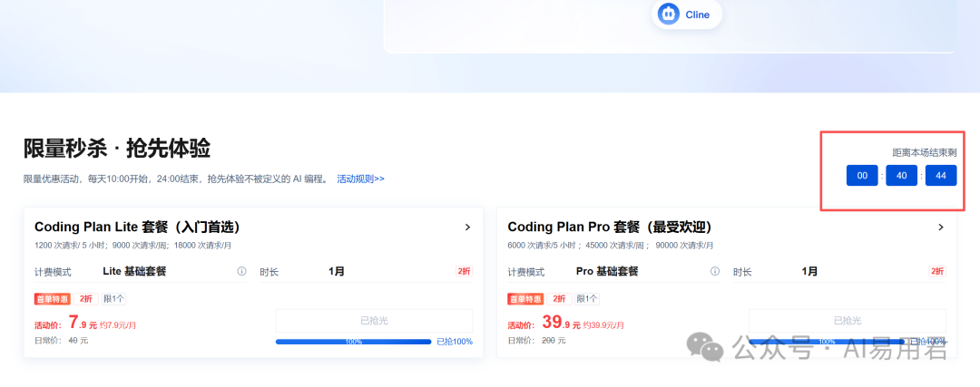980x387 pixels.
Task: Click the Cline robot icon
Action: (x=668, y=14)
